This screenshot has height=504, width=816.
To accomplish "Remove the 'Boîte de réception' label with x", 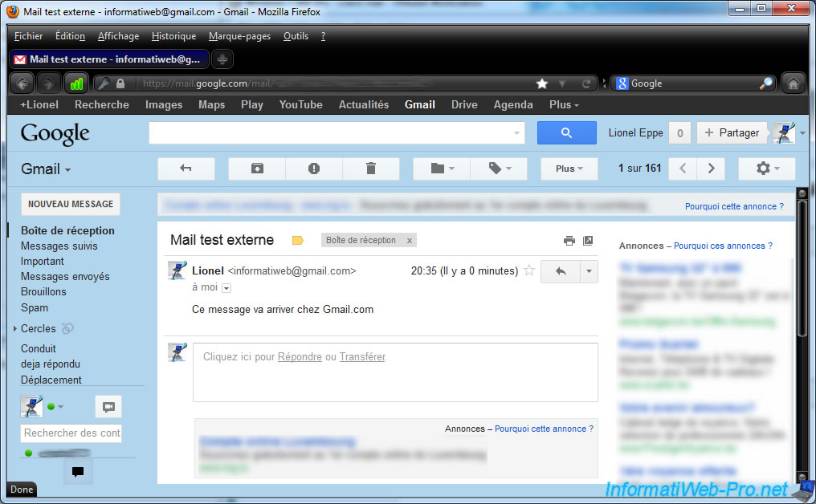I will [410, 240].
